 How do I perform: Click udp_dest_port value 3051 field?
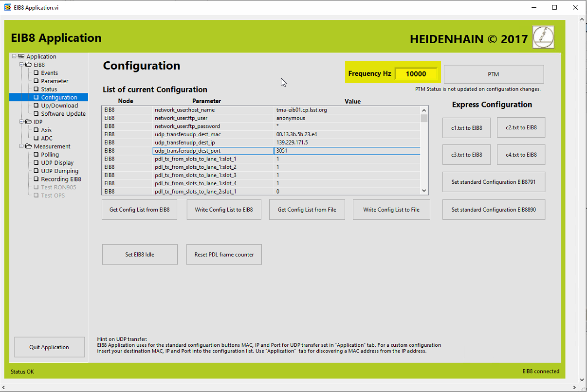(347, 151)
